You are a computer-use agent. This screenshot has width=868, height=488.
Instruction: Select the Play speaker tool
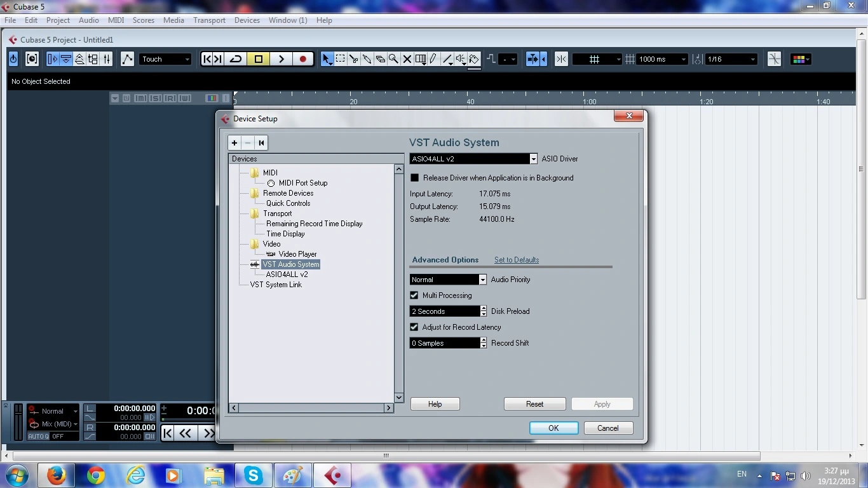[461, 59]
